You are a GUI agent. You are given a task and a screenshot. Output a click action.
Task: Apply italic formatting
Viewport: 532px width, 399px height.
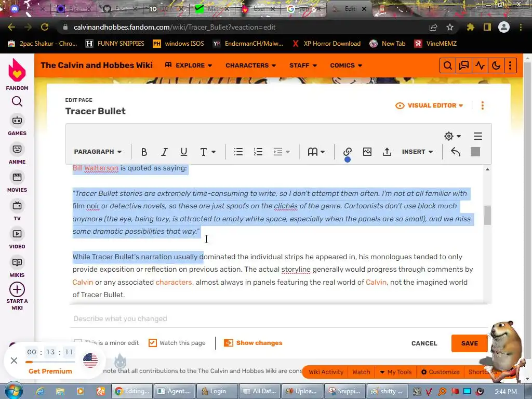tap(164, 152)
